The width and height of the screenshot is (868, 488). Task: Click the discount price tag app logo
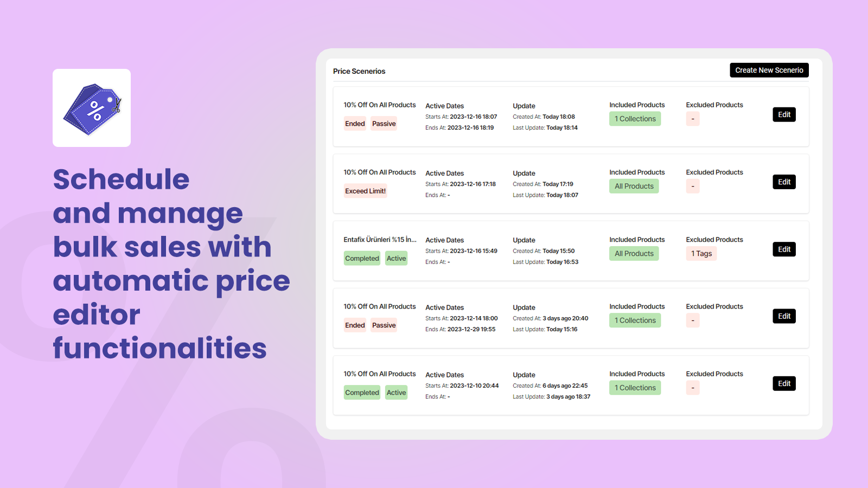tap(92, 108)
